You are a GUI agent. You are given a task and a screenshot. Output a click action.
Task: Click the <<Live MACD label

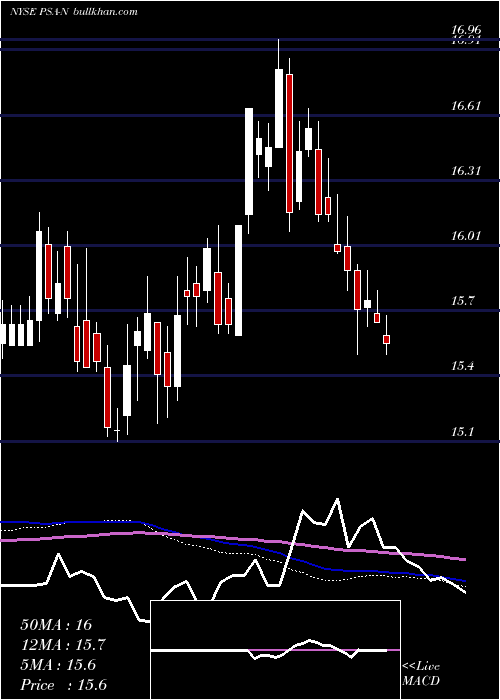click(x=421, y=673)
